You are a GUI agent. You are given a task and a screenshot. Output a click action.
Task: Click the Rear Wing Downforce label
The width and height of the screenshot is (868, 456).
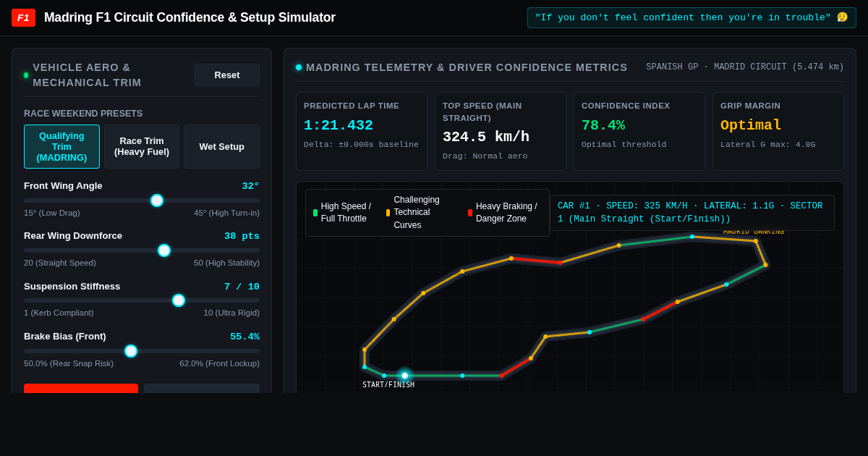(x=73, y=236)
